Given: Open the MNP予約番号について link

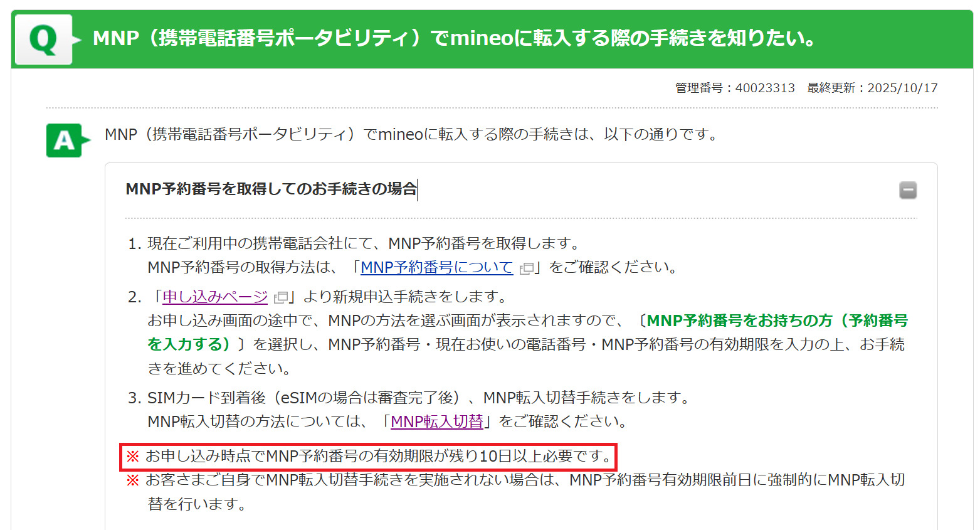Looking at the screenshot, I should (437, 267).
